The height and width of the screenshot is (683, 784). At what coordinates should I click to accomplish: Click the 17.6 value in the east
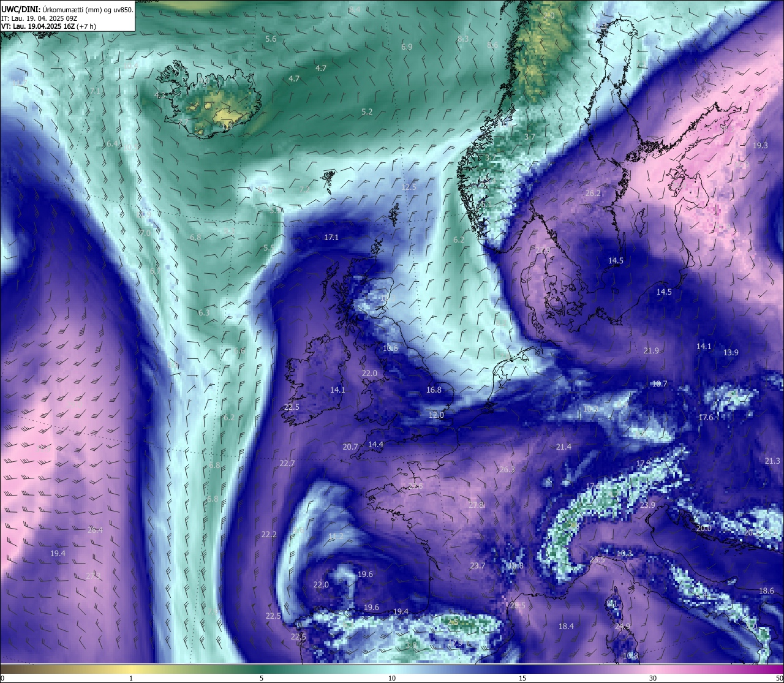[706, 417]
